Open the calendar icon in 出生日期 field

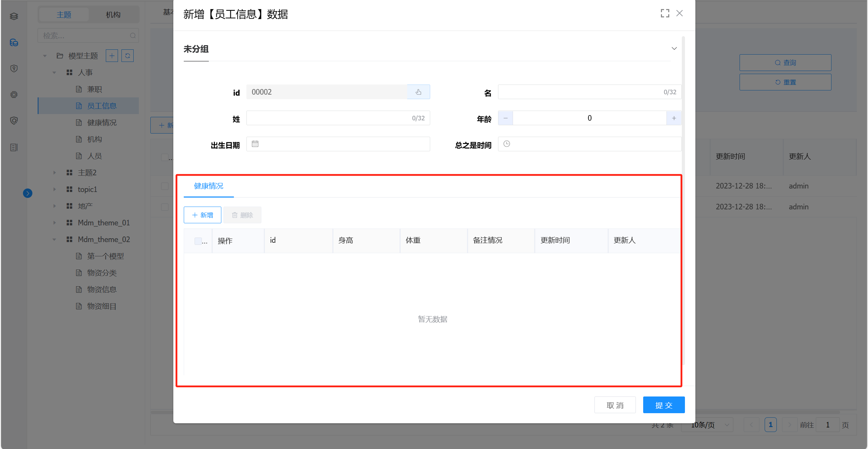pyautogui.click(x=255, y=144)
